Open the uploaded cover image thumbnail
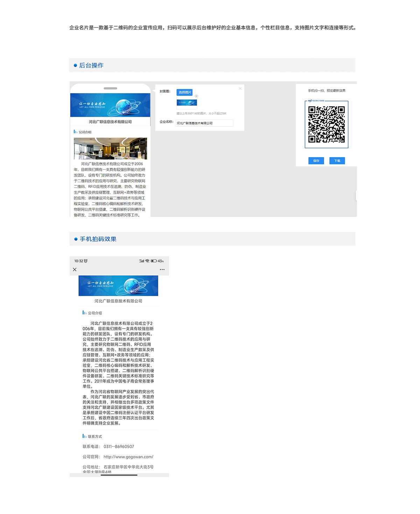The height and width of the screenshot is (514, 420). click(187, 103)
